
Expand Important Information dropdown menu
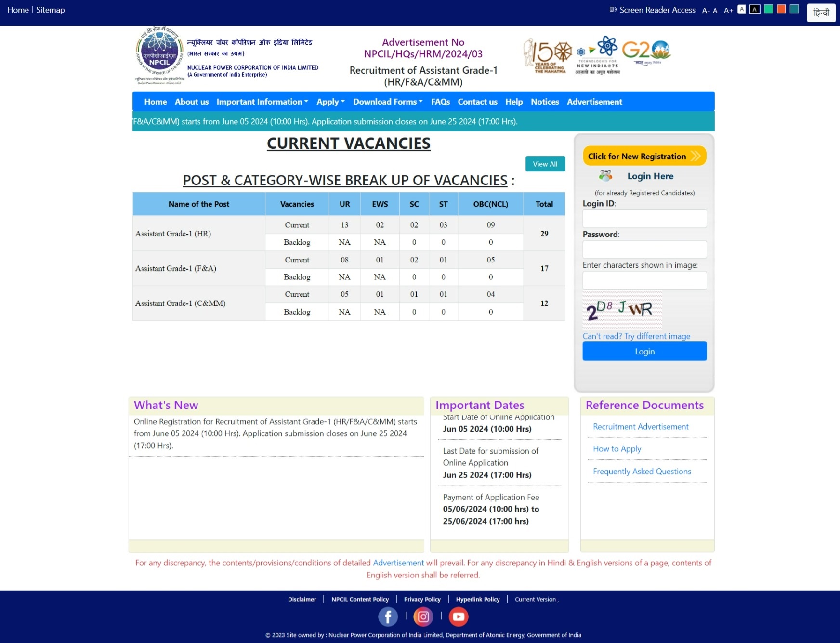pyautogui.click(x=262, y=102)
